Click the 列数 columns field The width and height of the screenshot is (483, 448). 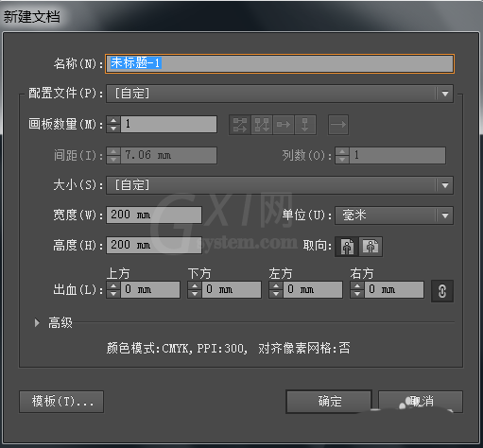pos(397,155)
